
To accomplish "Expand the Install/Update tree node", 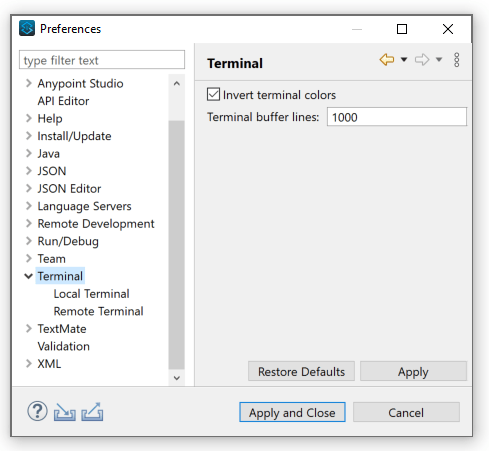I will point(29,136).
